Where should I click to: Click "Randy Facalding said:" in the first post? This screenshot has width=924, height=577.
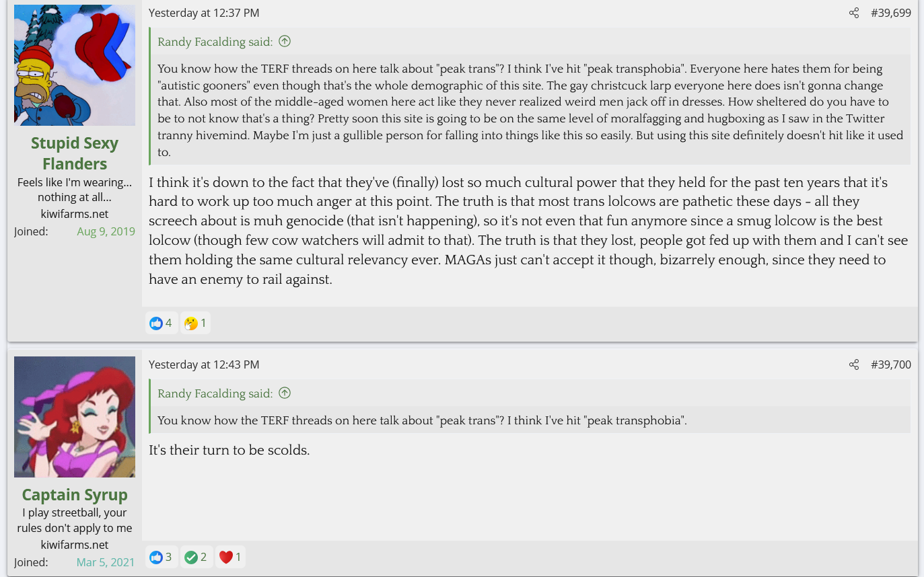(215, 42)
